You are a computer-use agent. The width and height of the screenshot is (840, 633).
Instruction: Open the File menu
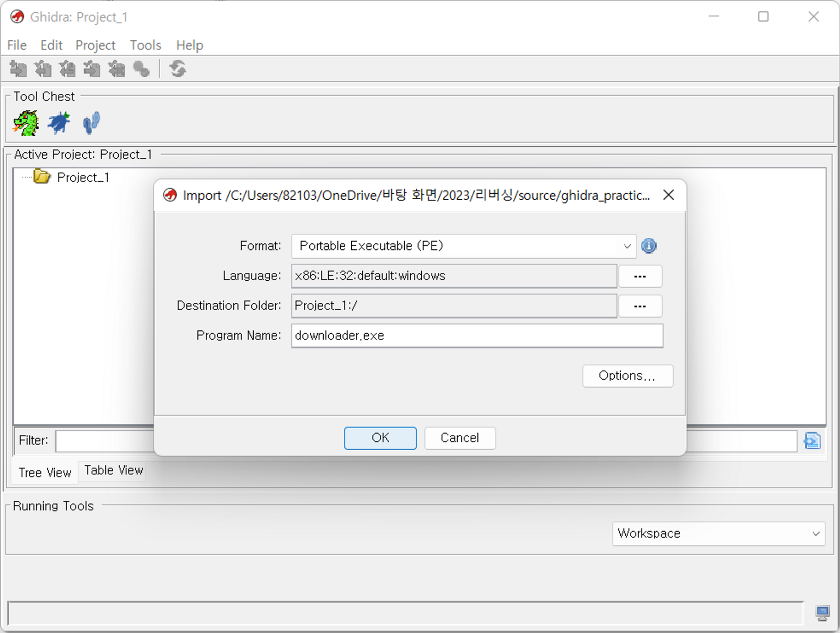pyautogui.click(x=17, y=45)
